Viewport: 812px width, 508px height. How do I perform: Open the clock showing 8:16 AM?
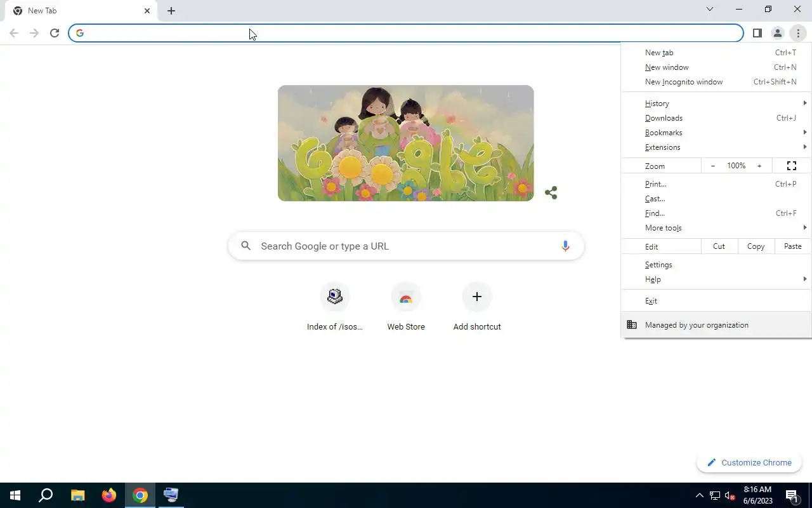click(757, 495)
